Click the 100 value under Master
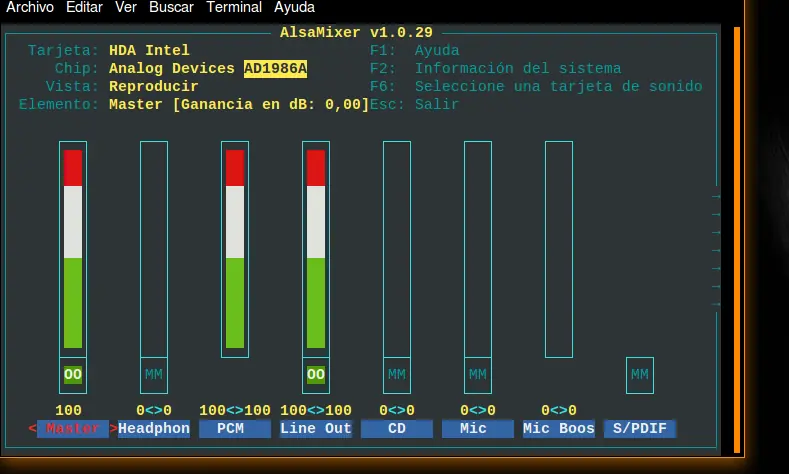The width and height of the screenshot is (789, 474). tap(68, 411)
